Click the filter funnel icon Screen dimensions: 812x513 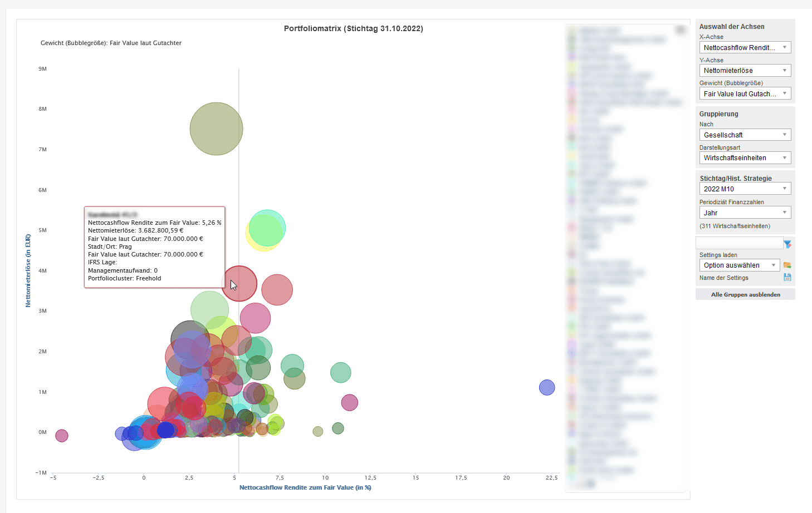pyautogui.click(x=787, y=244)
